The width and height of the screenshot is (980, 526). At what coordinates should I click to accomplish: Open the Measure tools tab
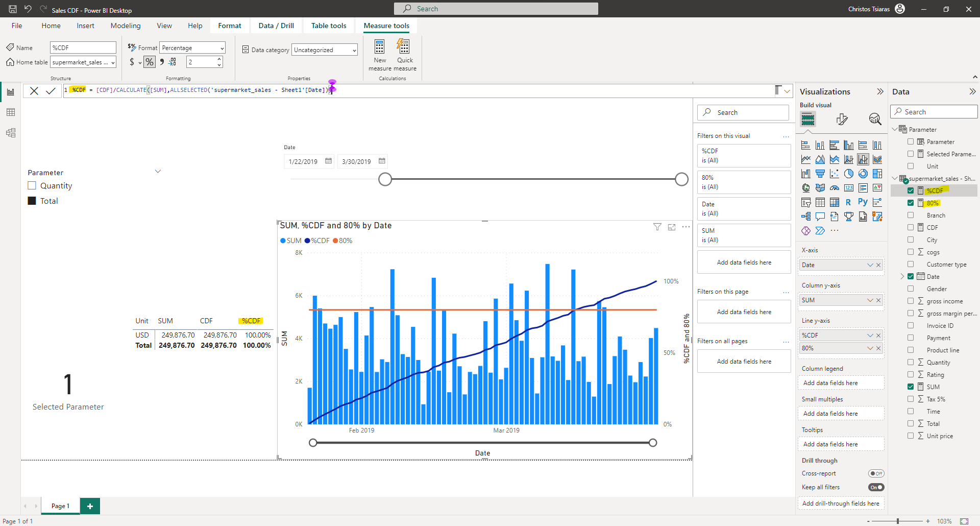point(386,26)
